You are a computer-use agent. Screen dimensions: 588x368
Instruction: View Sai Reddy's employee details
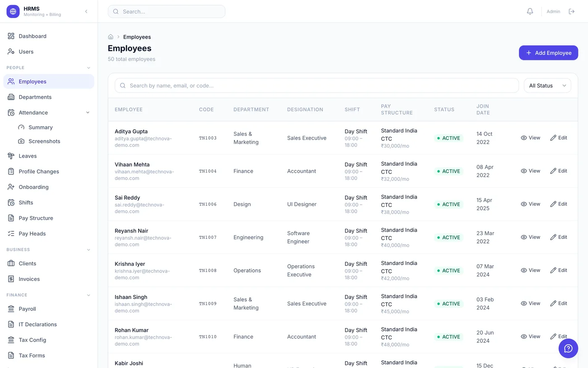click(x=530, y=204)
